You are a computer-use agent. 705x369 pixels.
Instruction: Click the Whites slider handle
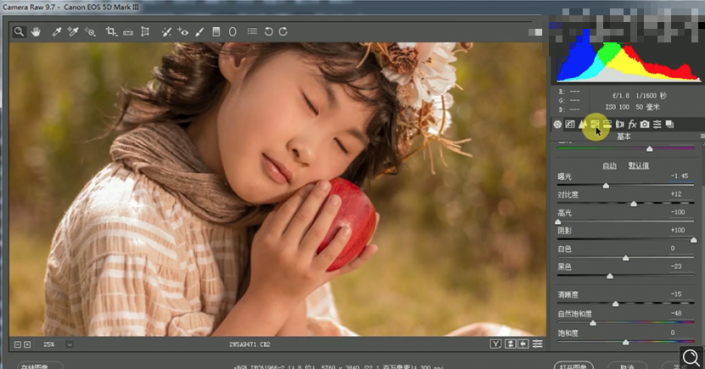click(625, 258)
